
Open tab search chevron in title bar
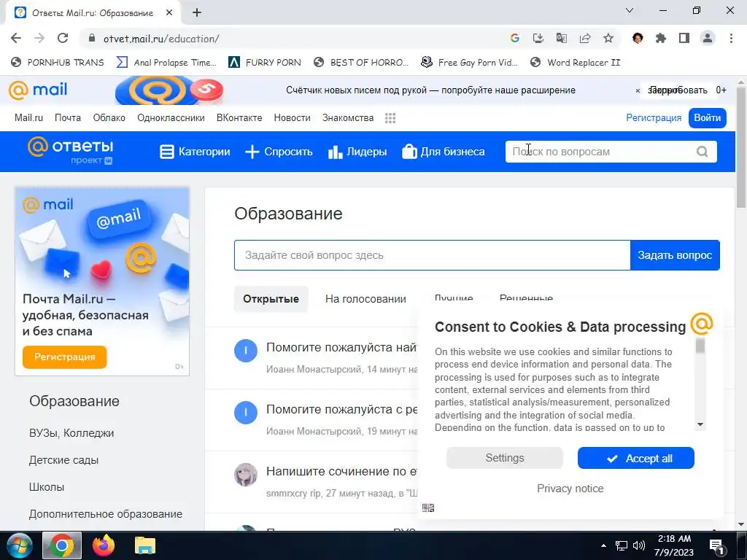(x=630, y=10)
